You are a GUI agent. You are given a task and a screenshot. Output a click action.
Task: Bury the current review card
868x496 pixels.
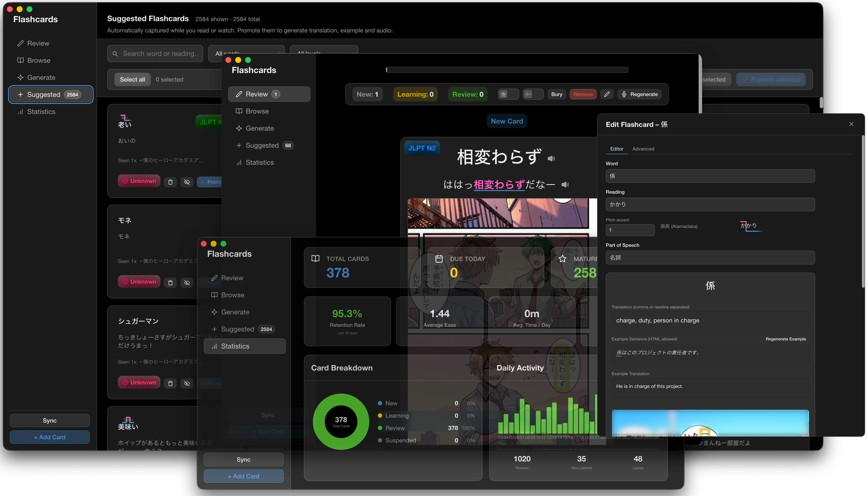556,94
